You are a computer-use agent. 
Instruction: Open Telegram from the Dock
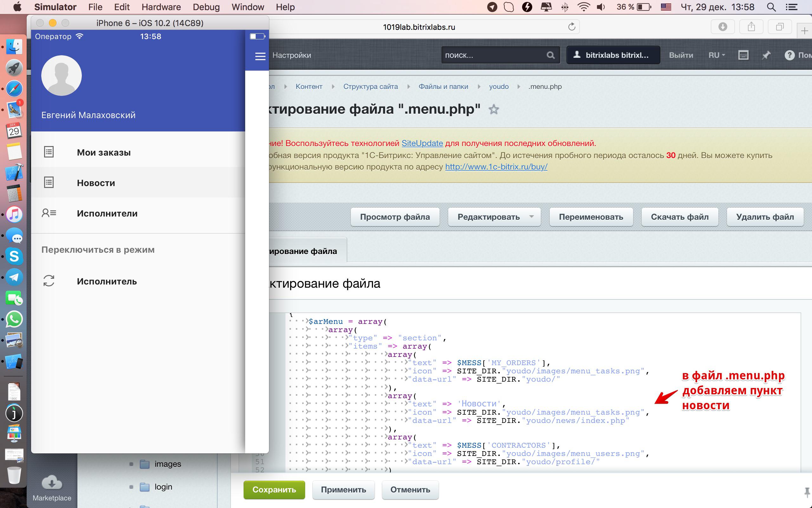(14, 277)
